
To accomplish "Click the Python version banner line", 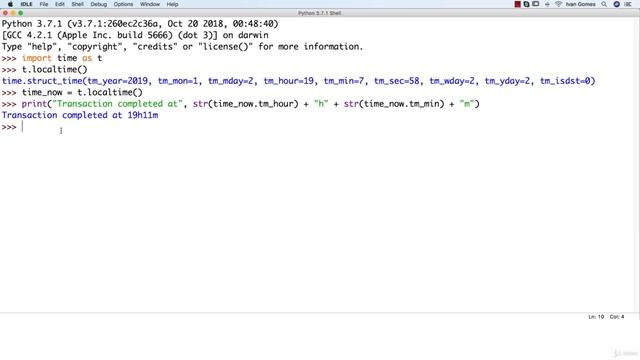I will (140, 24).
